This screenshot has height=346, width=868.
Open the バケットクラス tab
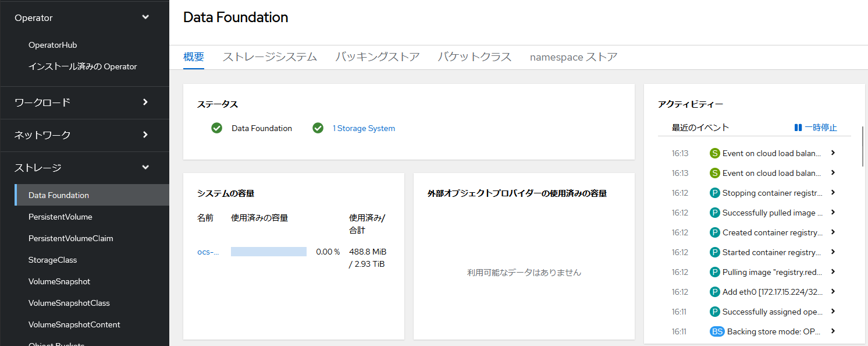click(475, 57)
